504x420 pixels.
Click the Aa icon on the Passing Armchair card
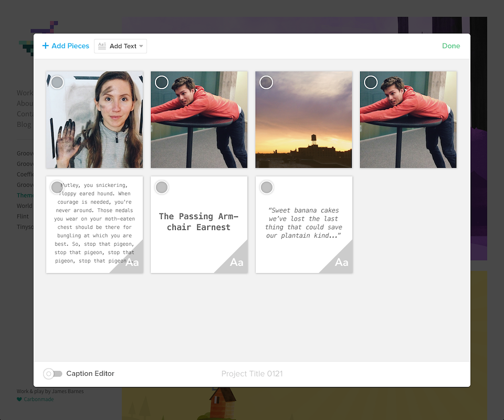click(237, 262)
